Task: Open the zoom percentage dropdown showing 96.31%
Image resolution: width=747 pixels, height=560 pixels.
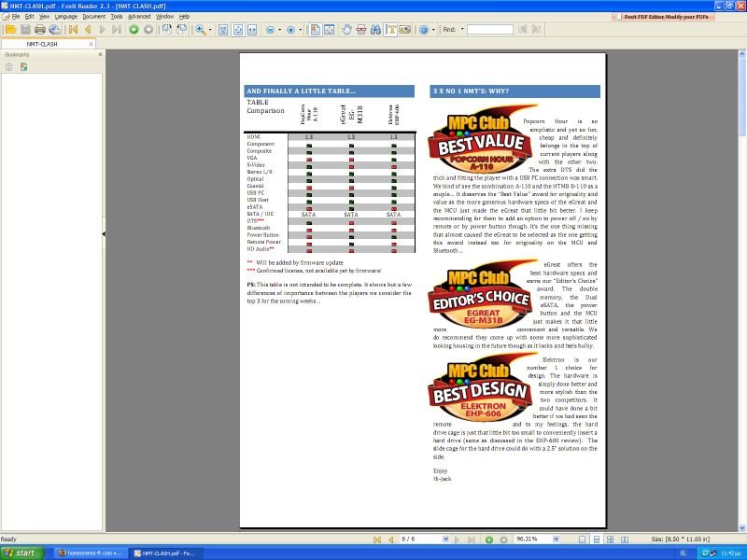Action: click(556, 539)
